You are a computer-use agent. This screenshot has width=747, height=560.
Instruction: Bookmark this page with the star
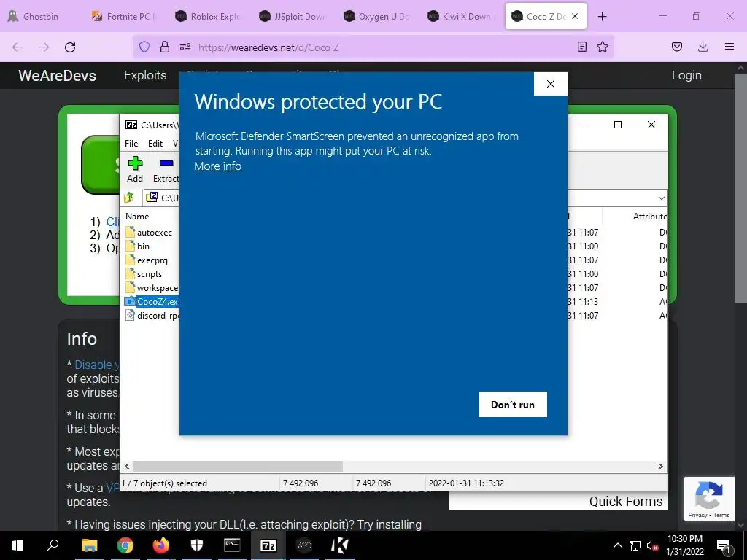tap(603, 47)
